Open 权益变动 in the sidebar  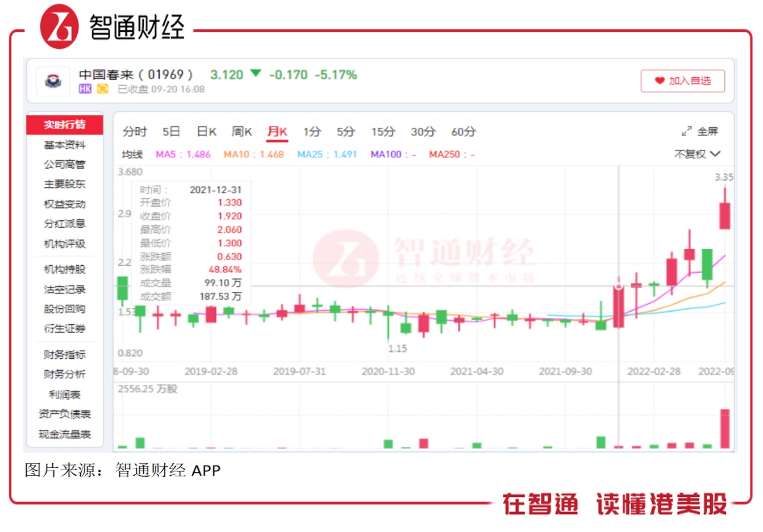(x=65, y=204)
